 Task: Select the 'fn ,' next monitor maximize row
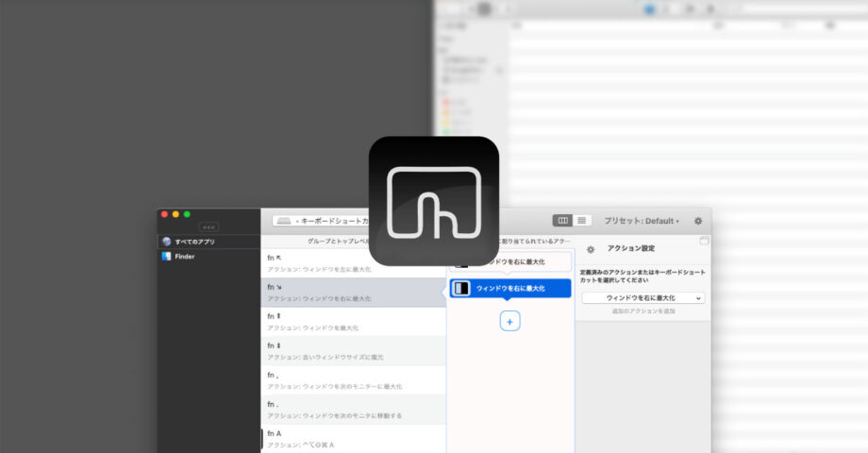(353, 380)
